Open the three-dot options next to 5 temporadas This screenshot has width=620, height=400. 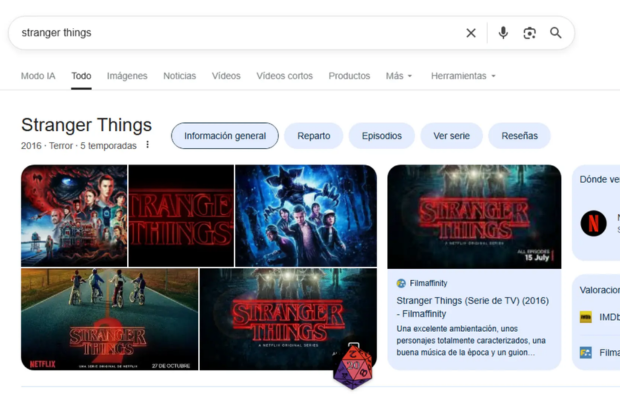point(147,145)
